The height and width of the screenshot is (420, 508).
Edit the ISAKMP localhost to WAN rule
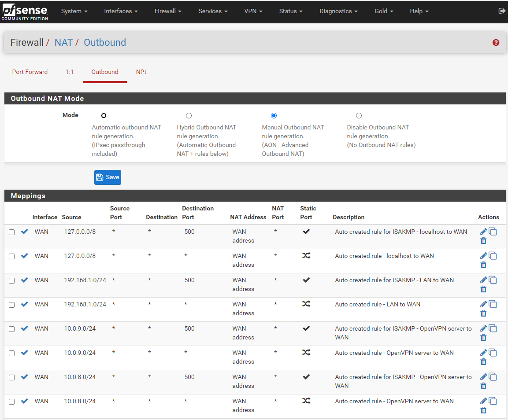pyautogui.click(x=483, y=232)
